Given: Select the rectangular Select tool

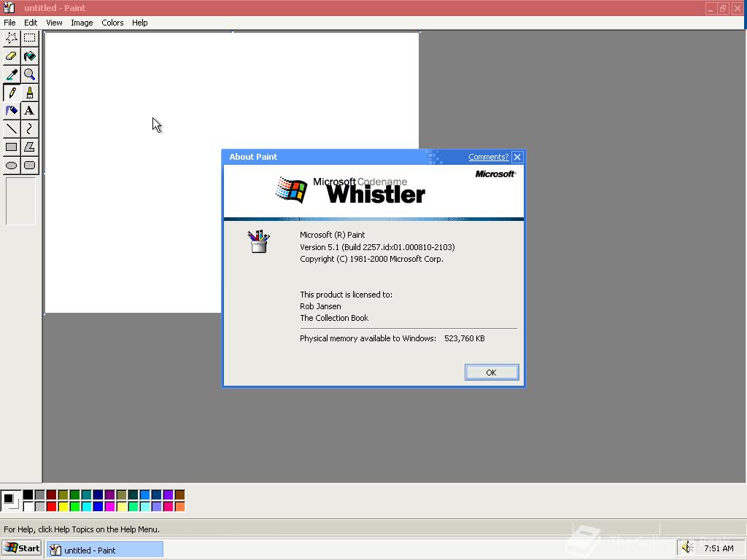Looking at the screenshot, I should pos(29,38).
